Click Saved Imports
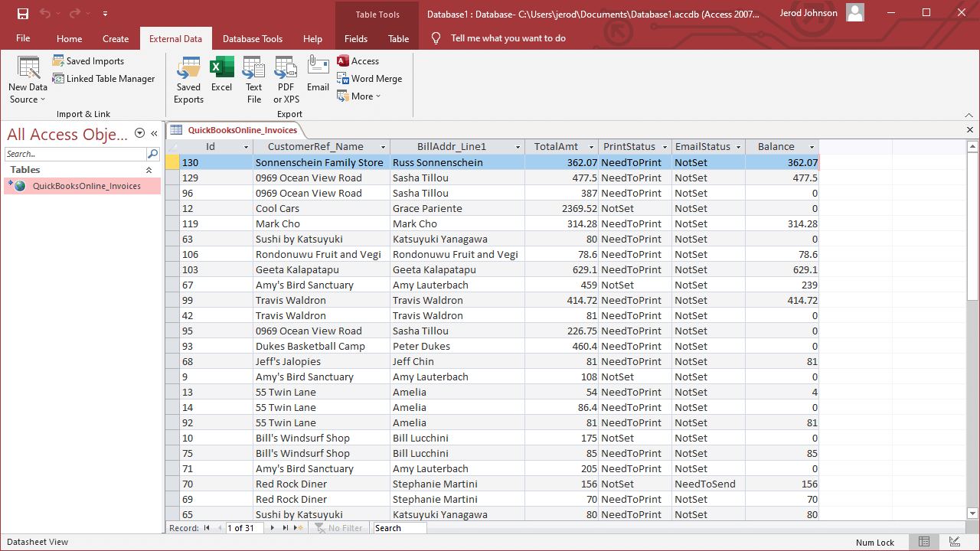This screenshot has height=551, width=980. tap(88, 61)
